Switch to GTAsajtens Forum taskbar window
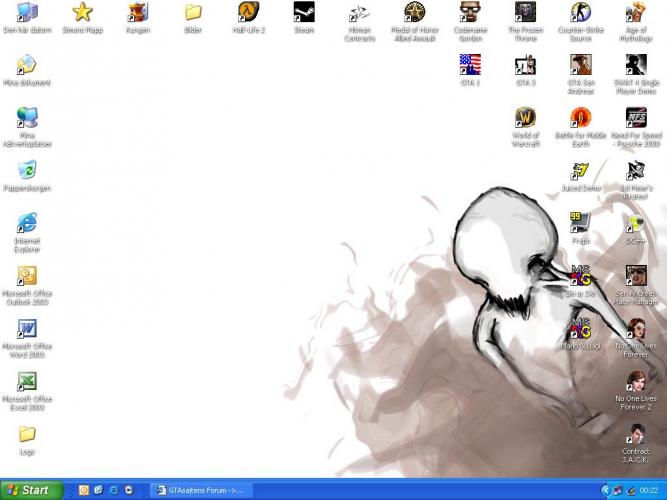 pos(200,490)
